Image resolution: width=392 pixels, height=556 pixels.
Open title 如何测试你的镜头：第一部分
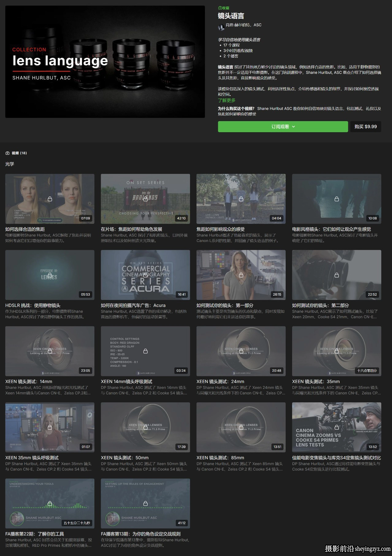click(x=225, y=305)
